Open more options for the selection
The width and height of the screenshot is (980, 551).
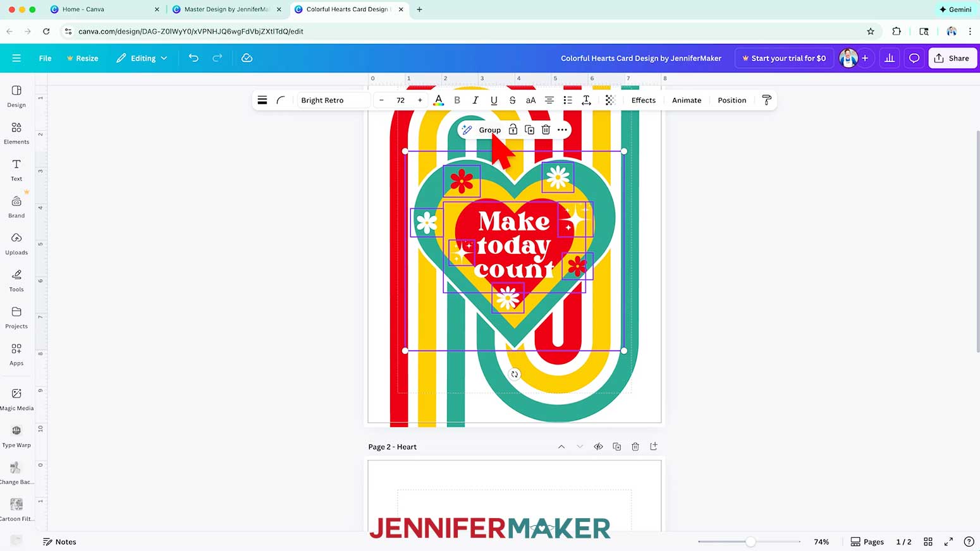pyautogui.click(x=562, y=130)
